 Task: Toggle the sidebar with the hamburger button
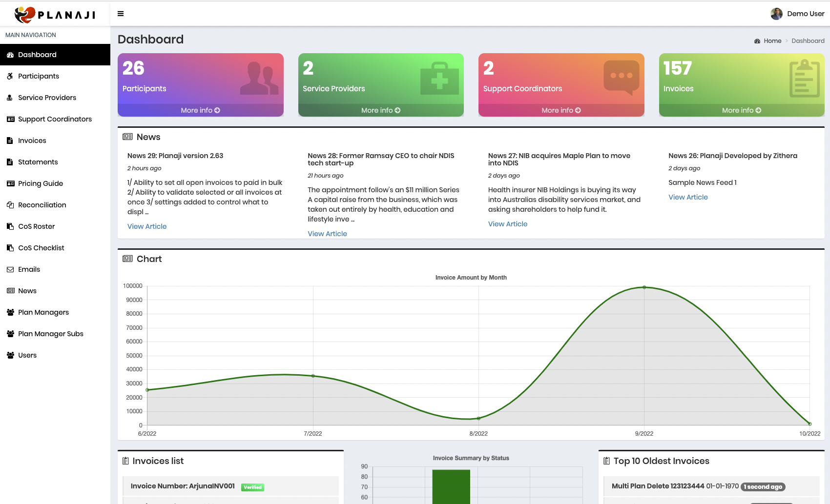click(x=120, y=14)
